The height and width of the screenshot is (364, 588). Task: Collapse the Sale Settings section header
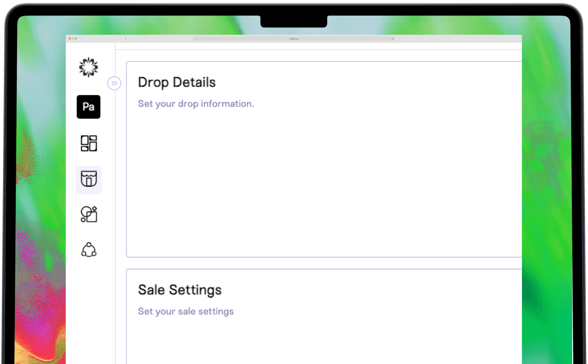[x=180, y=290]
